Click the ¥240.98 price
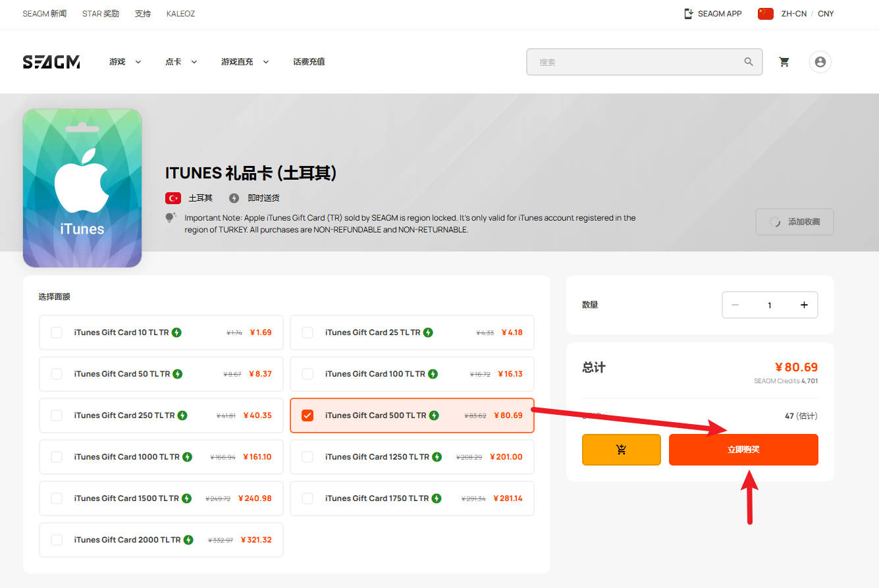The image size is (879, 588). tap(255, 498)
